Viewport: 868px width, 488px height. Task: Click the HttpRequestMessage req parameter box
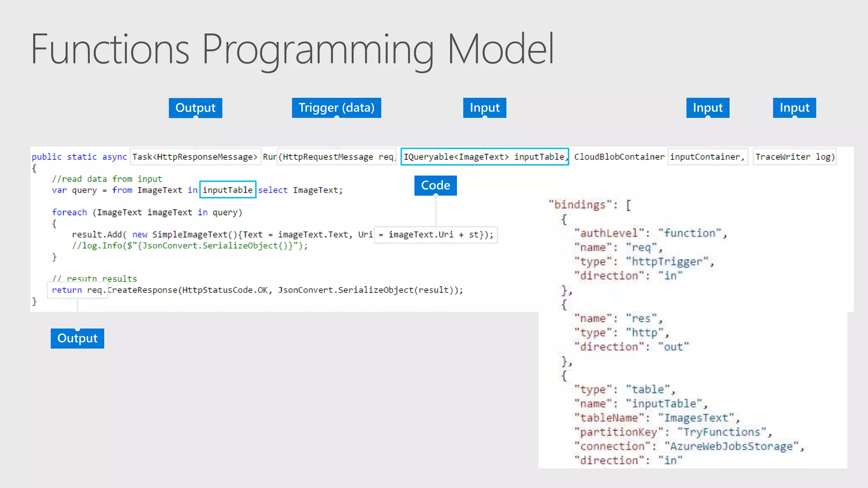[x=337, y=157]
